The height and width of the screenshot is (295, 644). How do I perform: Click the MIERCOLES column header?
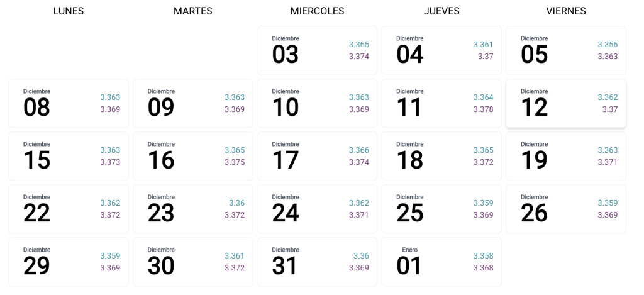click(317, 11)
